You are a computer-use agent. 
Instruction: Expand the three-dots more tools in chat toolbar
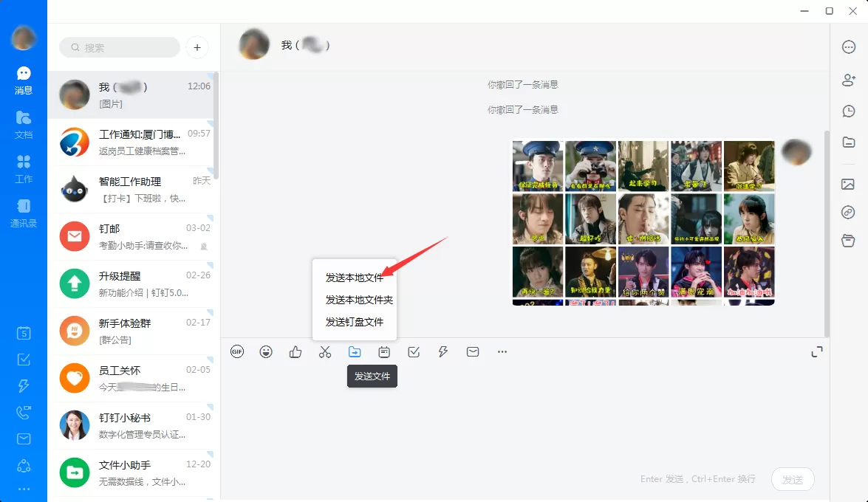[x=502, y=351]
